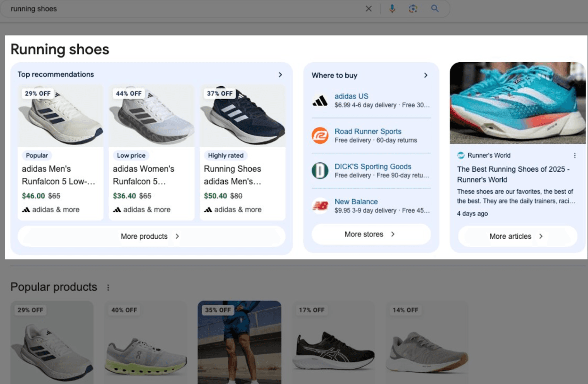Open the adidas US store link

point(351,96)
